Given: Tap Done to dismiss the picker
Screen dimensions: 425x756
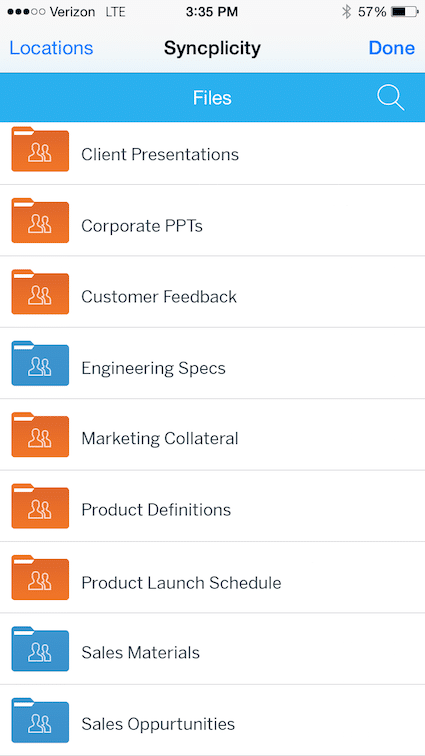Looking at the screenshot, I should [x=392, y=48].
